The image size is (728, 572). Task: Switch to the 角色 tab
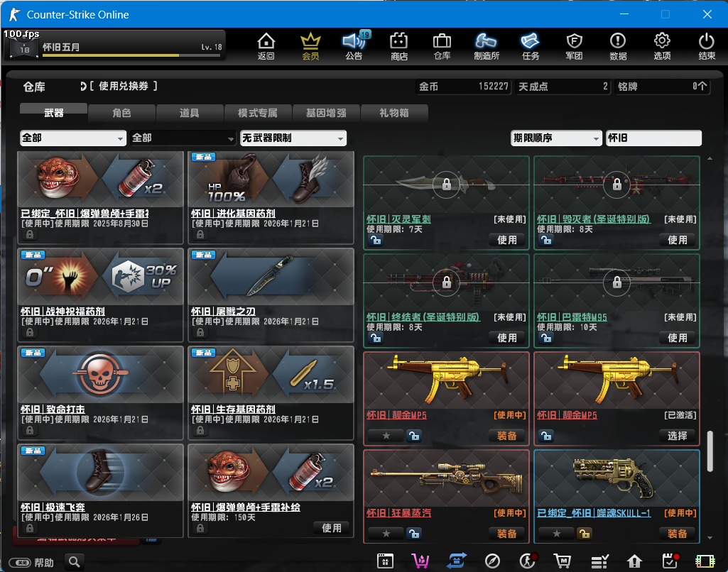coord(121,112)
